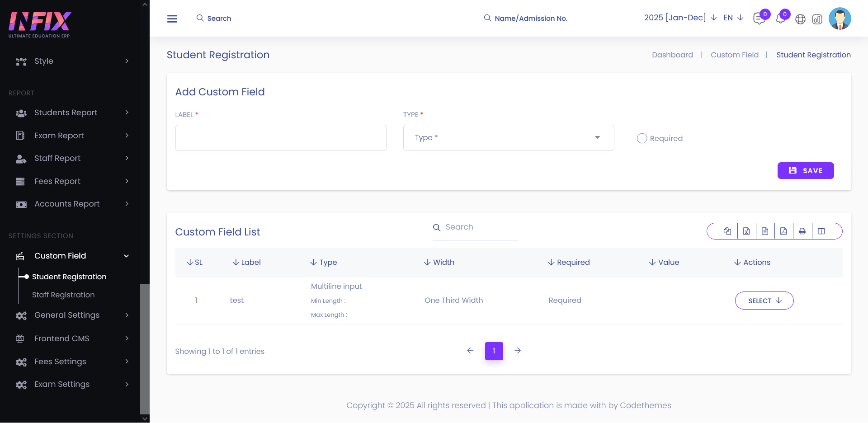The image size is (868, 423).
Task: Click the General Settings gears icon
Action: pyautogui.click(x=21, y=315)
